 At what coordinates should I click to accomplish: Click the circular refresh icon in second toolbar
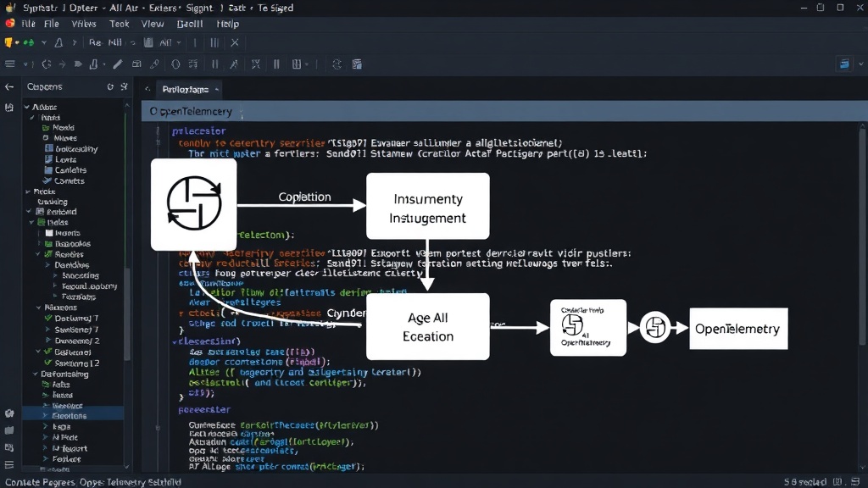point(47,64)
